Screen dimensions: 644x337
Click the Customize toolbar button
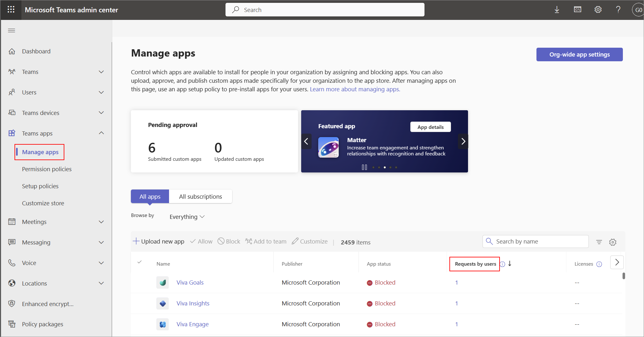click(310, 241)
